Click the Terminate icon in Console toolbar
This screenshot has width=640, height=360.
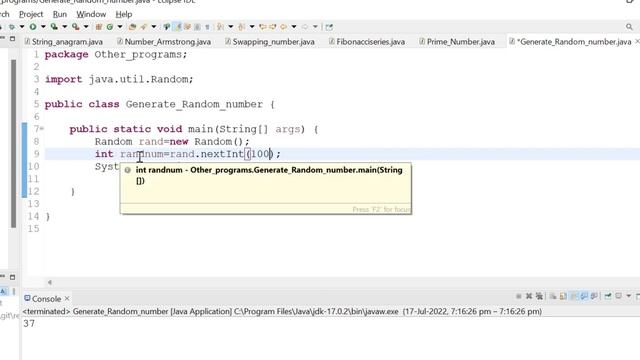(519, 296)
